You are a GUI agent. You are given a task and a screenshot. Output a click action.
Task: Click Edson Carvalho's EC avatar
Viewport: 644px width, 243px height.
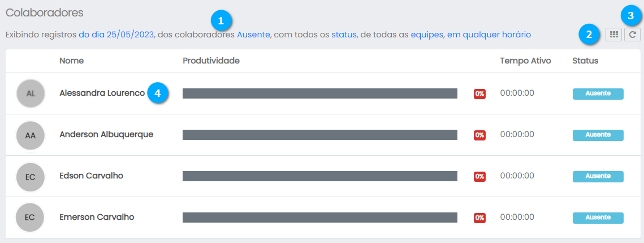pyautogui.click(x=31, y=177)
